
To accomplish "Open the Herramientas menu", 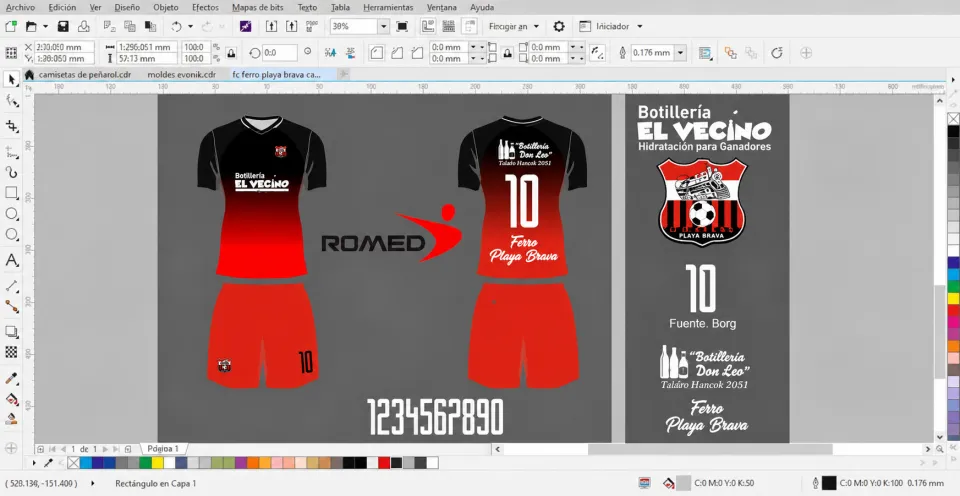I will (x=388, y=7).
